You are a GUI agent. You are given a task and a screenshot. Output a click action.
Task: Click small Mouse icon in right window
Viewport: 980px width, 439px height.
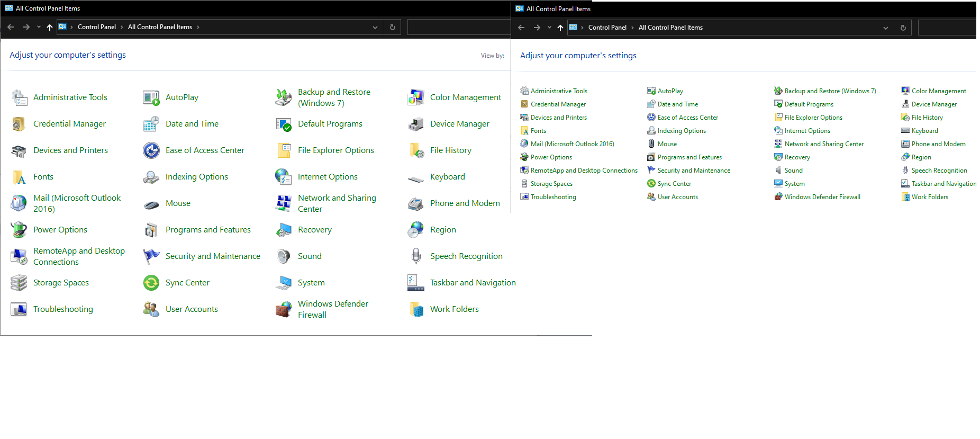pyautogui.click(x=651, y=144)
